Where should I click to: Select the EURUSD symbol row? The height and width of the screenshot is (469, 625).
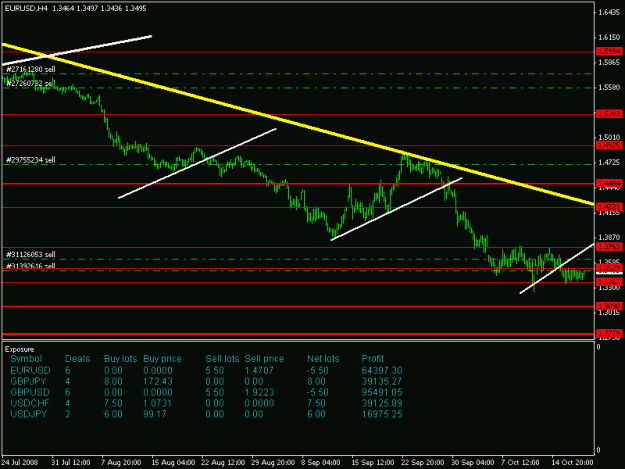[x=206, y=370]
